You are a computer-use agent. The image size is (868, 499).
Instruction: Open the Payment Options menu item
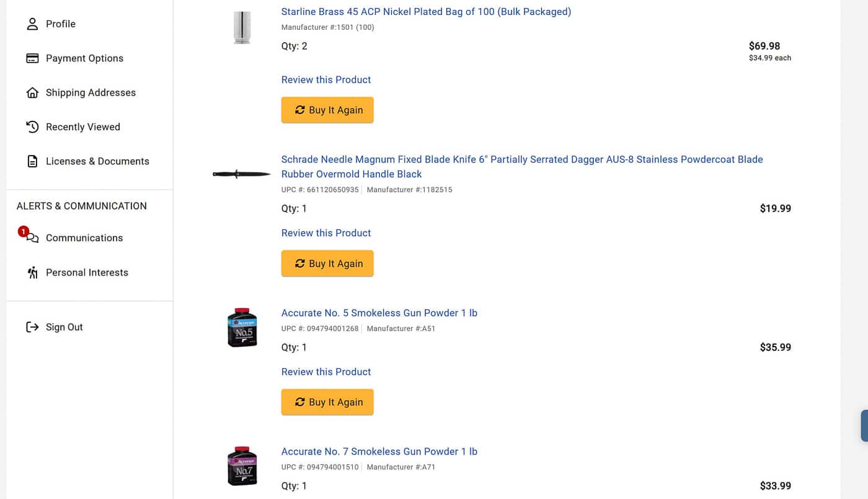(84, 58)
